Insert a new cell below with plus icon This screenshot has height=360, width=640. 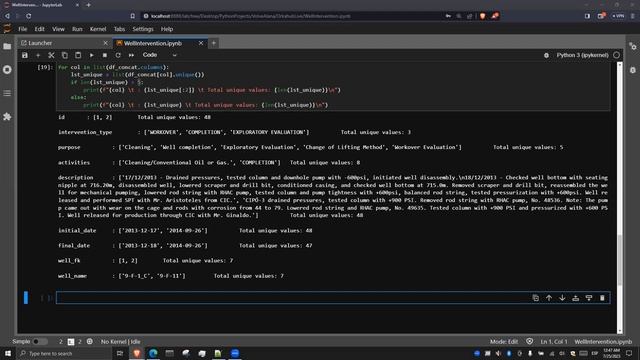coord(38,55)
